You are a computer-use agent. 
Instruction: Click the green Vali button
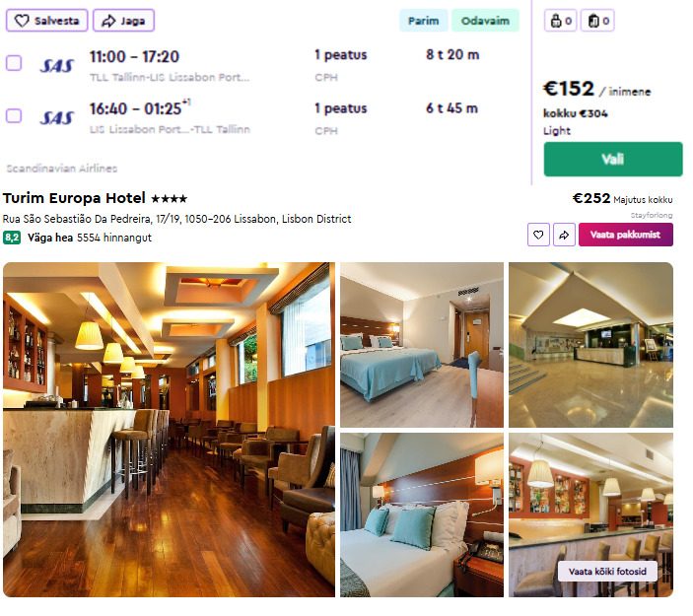tap(613, 159)
